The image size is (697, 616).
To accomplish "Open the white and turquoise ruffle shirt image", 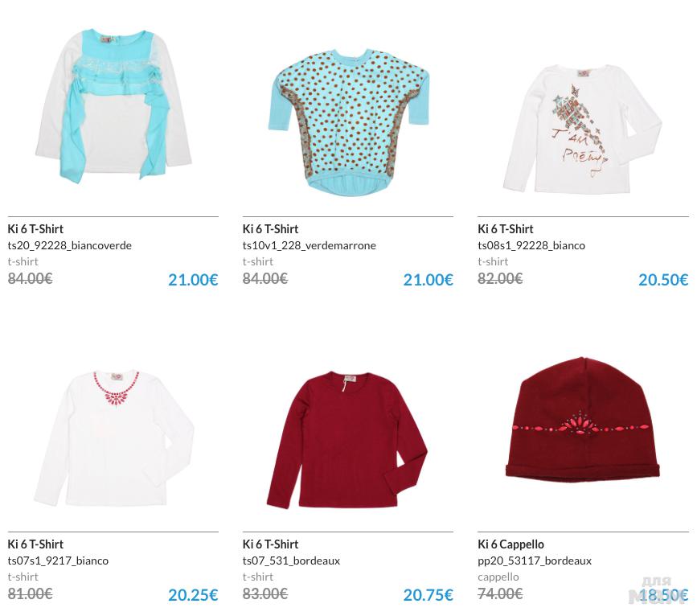I will (113, 105).
